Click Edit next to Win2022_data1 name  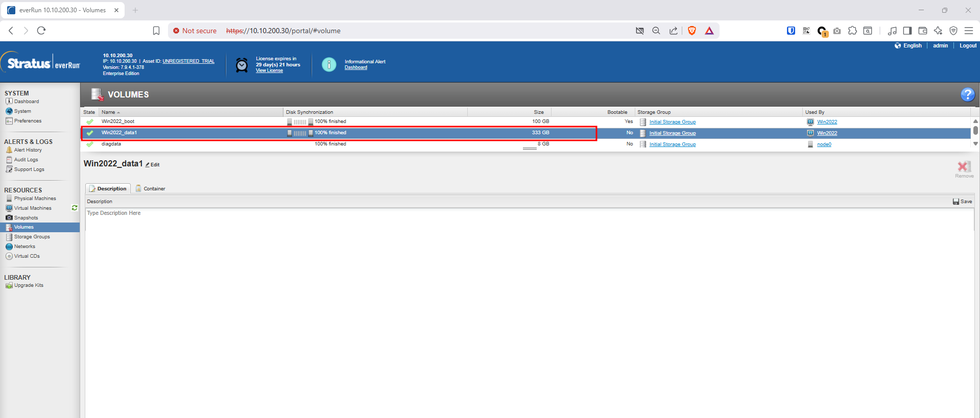pos(153,165)
